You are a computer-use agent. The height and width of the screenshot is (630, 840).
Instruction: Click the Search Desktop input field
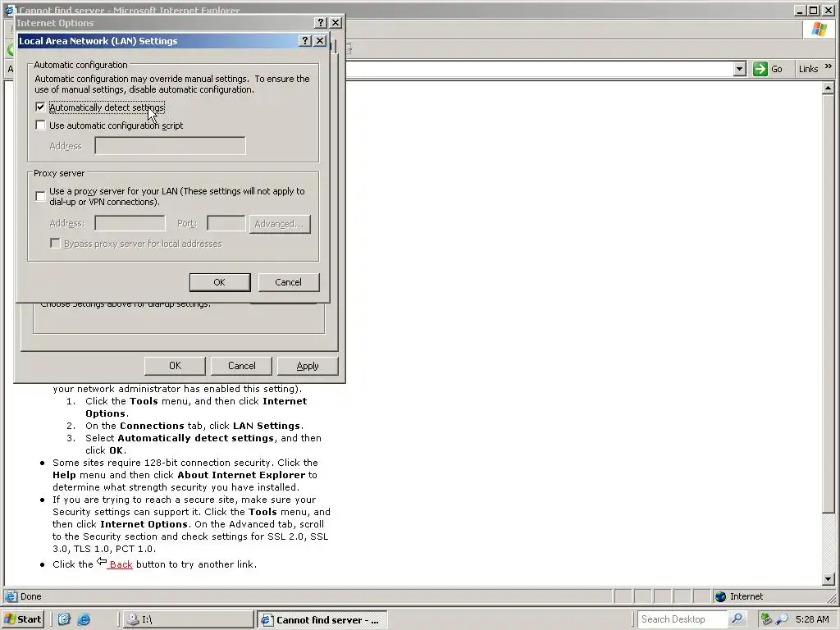[682, 619]
